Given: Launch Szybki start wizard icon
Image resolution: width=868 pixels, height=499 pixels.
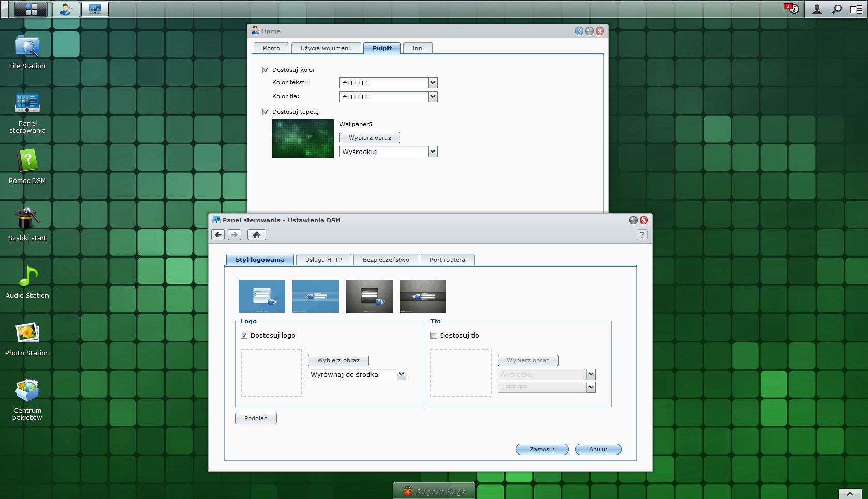Looking at the screenshot, I should coord(27,219).
